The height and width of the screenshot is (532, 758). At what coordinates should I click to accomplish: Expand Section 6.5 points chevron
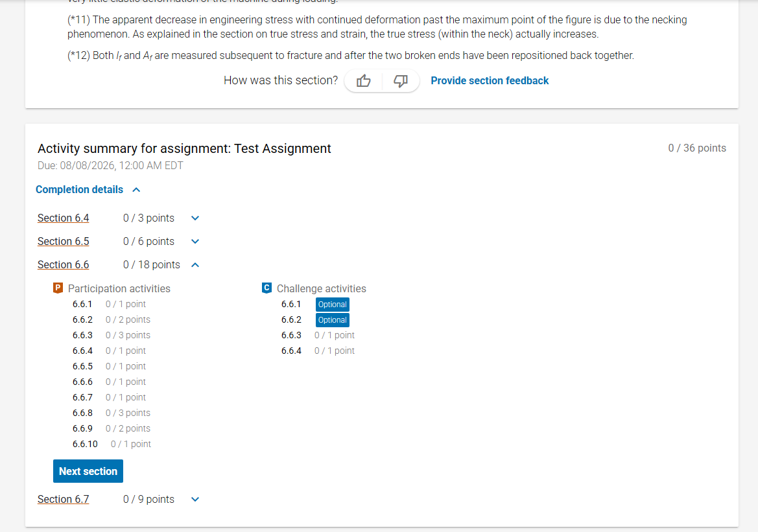[195, 241]
